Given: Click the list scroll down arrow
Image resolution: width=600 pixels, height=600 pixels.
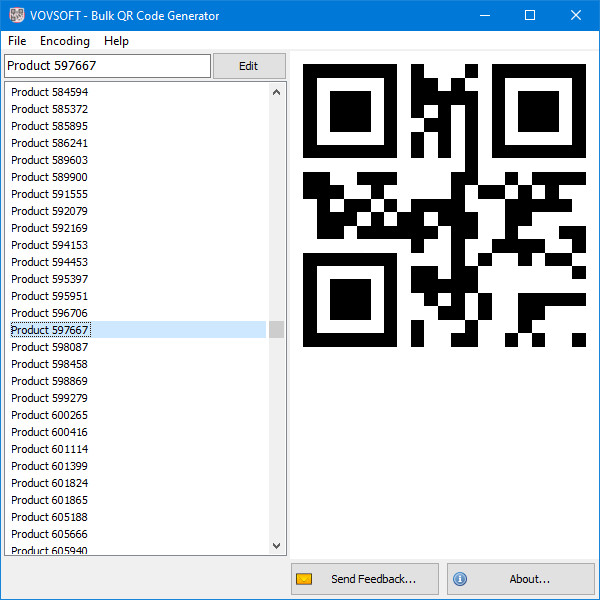Looking at the screenshot, I should pos(276,545).
